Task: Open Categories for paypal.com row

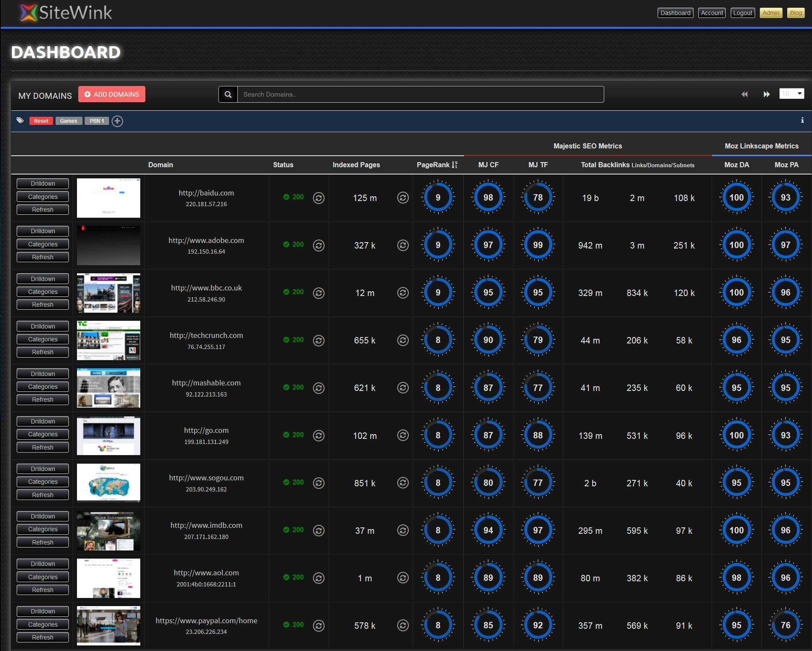Action: click(x=43, y=624)
